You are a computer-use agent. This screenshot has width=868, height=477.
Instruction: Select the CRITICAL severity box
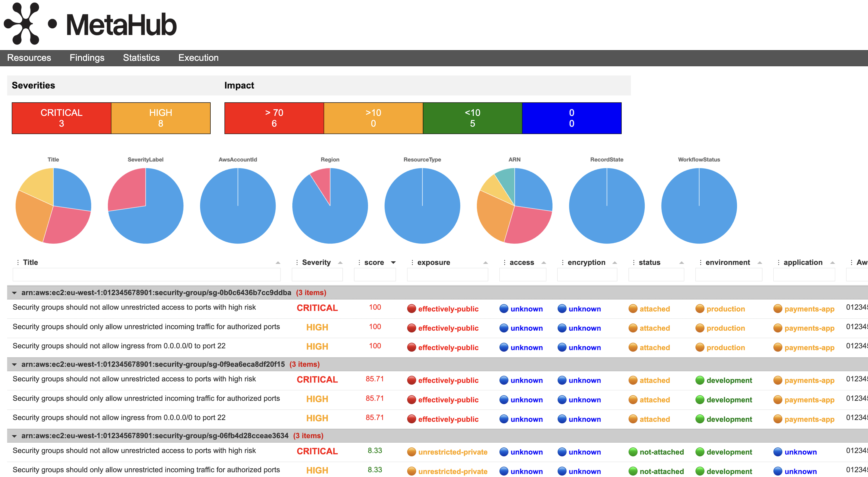(x=61, y=118)
